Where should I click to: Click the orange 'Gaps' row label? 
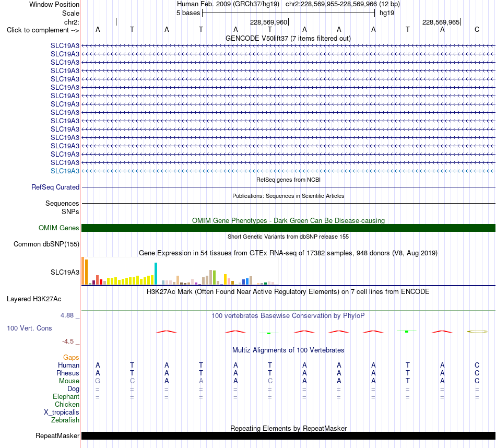(x=71, y=357)
